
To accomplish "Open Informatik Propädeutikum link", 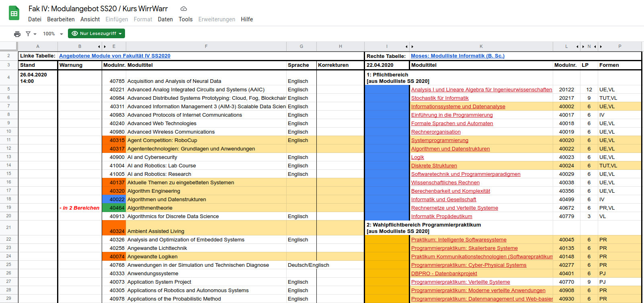I will click(442, 216).
